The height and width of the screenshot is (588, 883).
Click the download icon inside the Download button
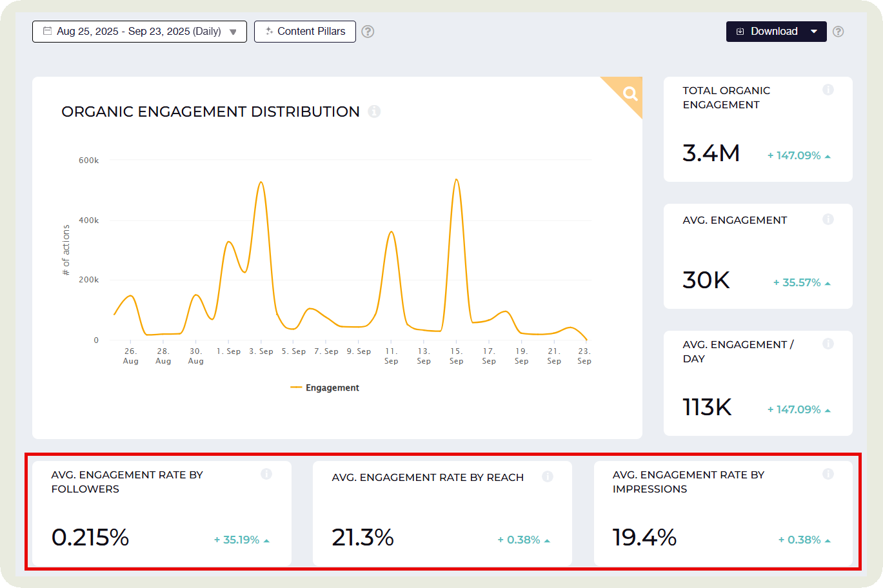739,31
